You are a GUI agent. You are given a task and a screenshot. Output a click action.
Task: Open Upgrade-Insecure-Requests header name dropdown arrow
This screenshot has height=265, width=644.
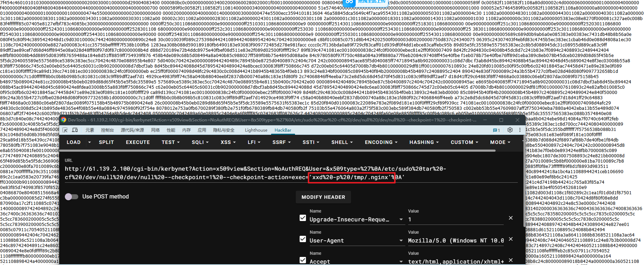(x=401, y=220)
